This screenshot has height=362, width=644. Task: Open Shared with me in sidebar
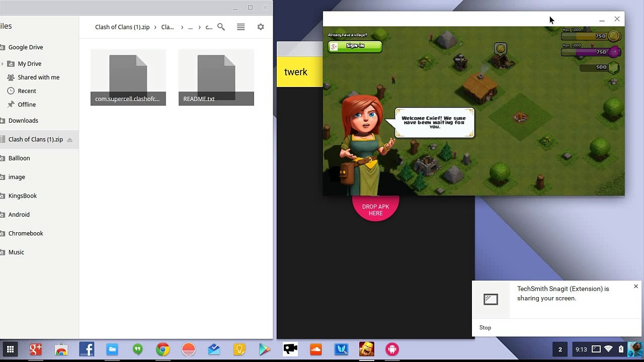(39, 77)
